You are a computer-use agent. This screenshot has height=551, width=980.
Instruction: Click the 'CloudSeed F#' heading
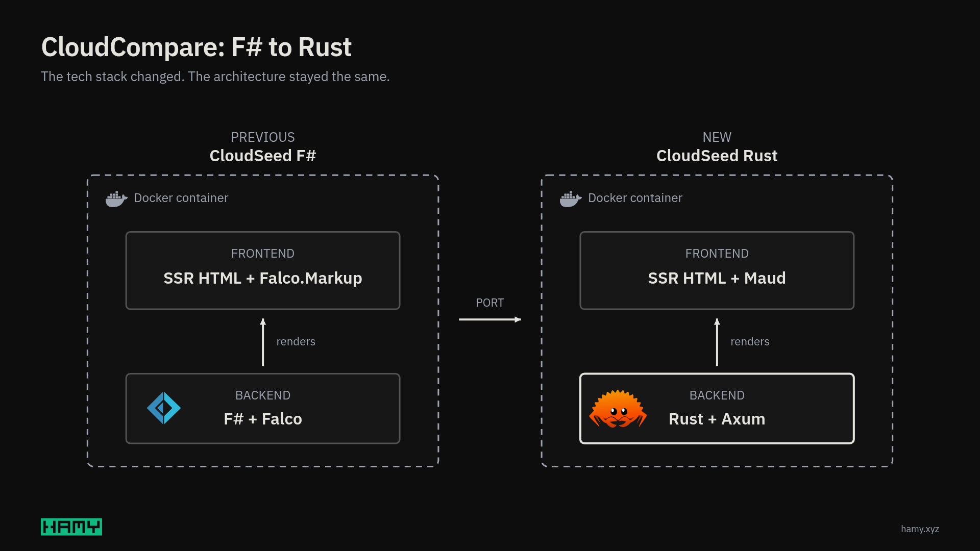(263, 156)
